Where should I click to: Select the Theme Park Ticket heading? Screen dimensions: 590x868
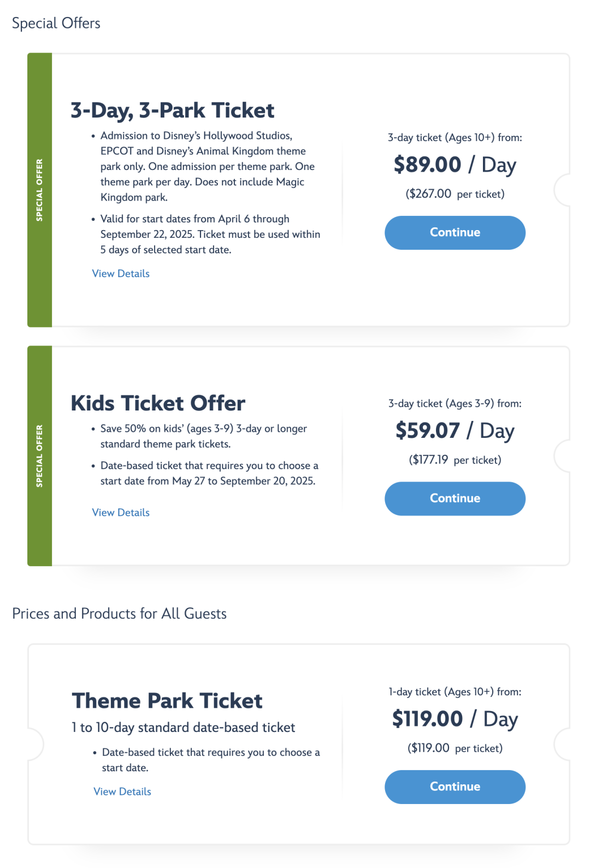tap(167, 701)
